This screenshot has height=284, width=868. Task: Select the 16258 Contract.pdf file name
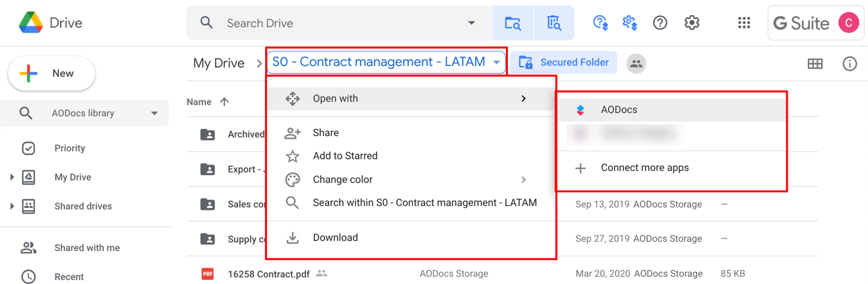tap(270, 273)
